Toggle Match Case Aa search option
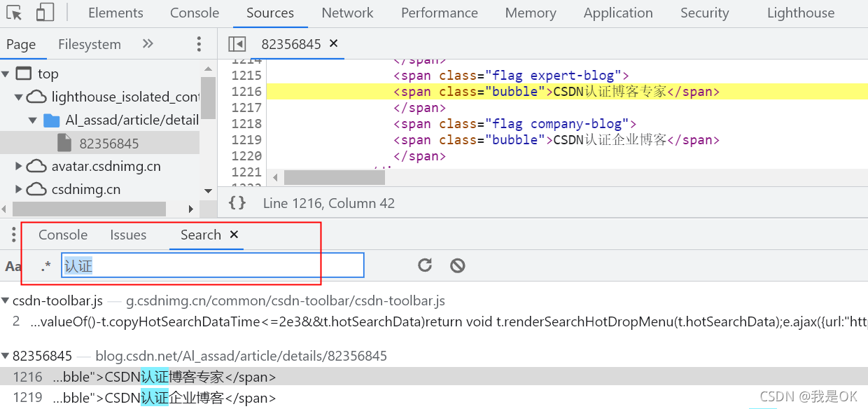The height and width of the screenshot is (409, 868). point(13,266)
